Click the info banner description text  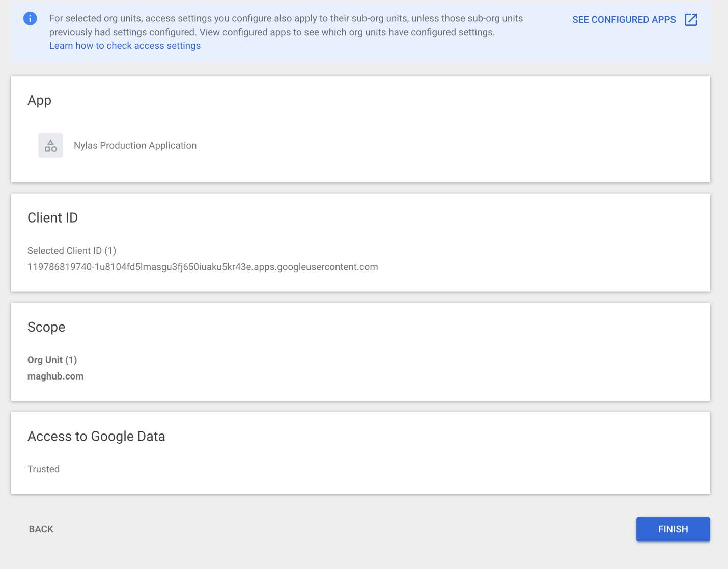286,25
